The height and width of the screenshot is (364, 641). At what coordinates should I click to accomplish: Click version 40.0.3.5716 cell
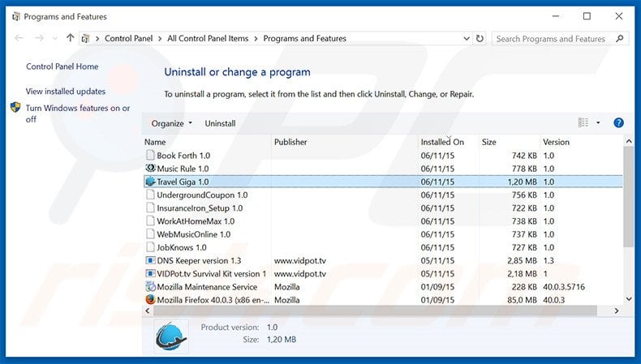point(564,287)
